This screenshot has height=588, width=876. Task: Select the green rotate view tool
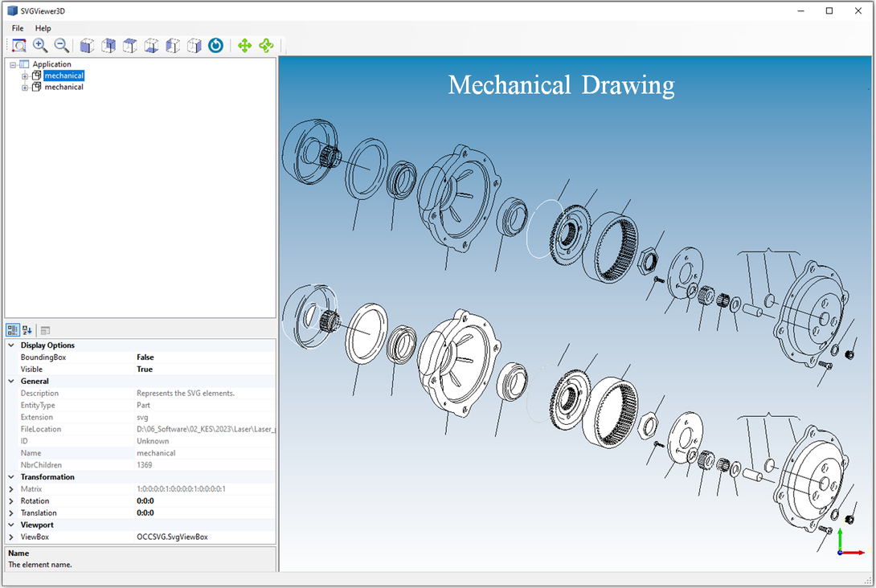[x=266, y=46]
